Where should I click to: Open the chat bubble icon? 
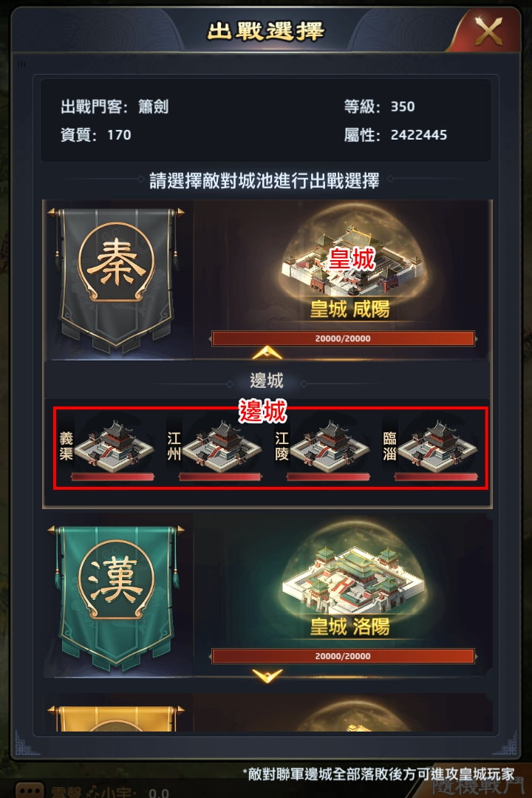pos(30,791)
